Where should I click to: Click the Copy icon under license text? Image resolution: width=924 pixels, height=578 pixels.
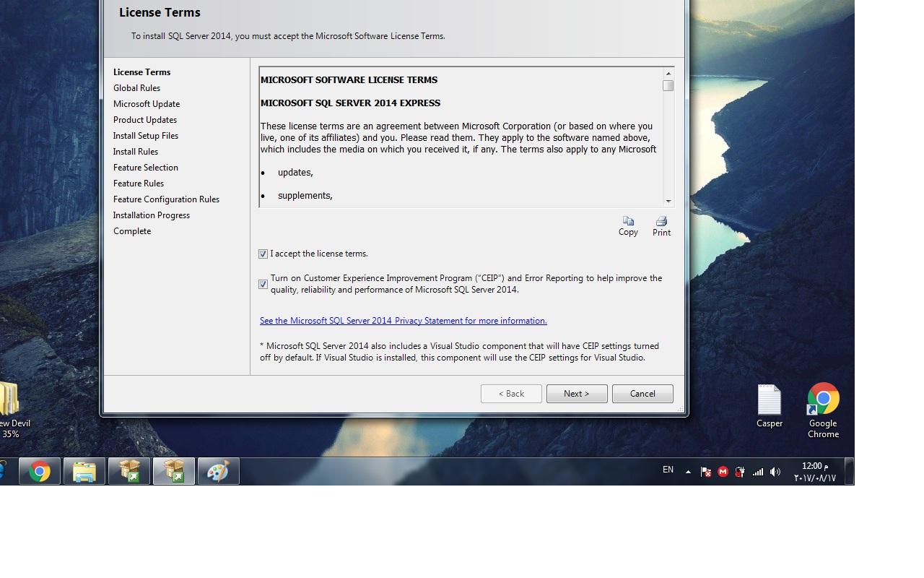(x=628, y=226)
